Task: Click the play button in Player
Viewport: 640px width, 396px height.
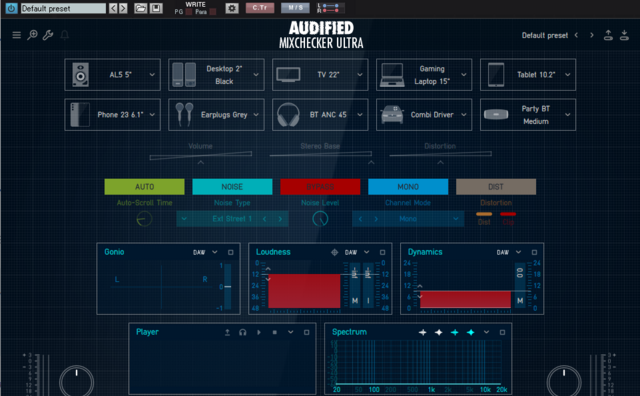Action: point(259,332)
